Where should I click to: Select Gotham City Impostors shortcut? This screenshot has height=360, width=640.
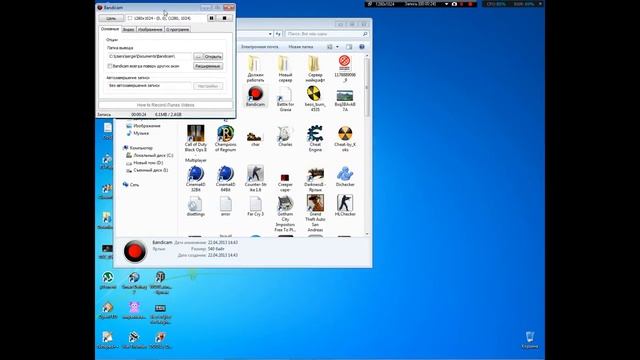click(285, 213)
